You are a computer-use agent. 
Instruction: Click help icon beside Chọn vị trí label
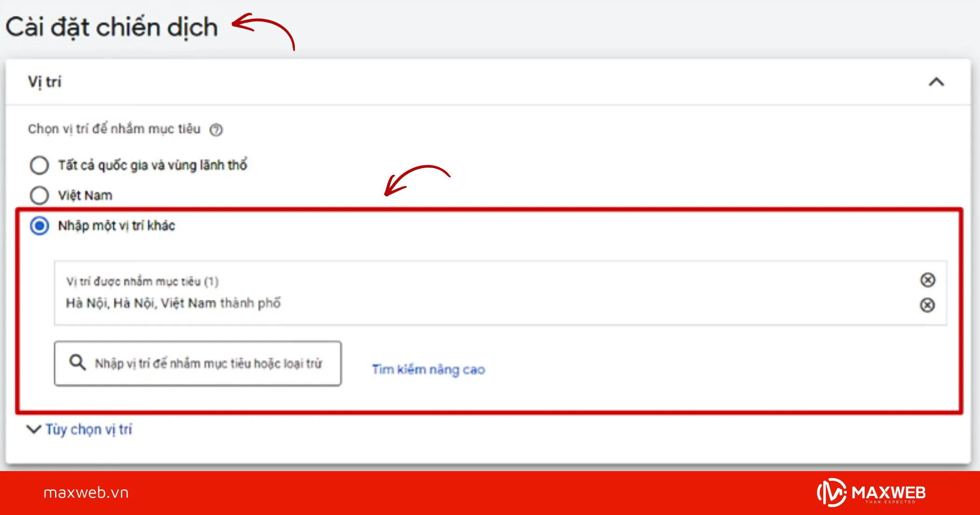[x=216, y=129]
